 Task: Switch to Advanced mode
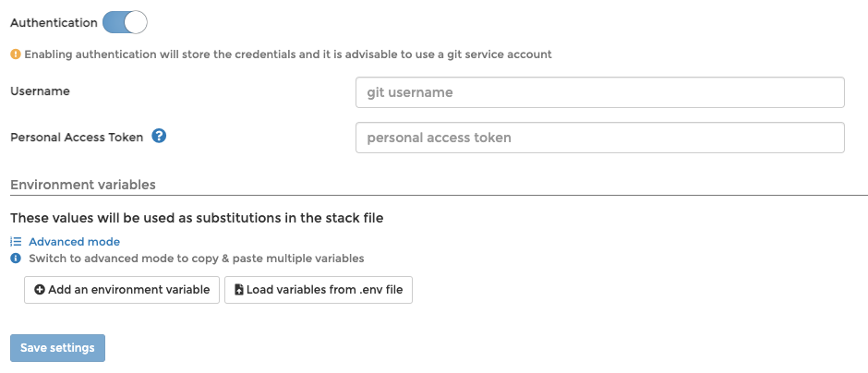tap(74, 242)
